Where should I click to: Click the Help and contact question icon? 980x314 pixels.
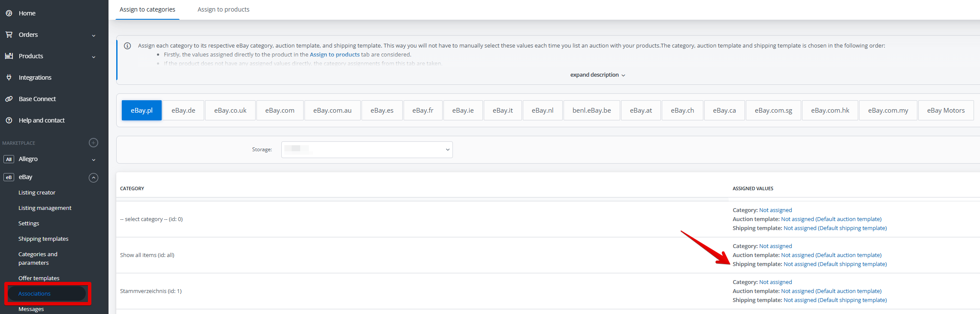point(9,120)
